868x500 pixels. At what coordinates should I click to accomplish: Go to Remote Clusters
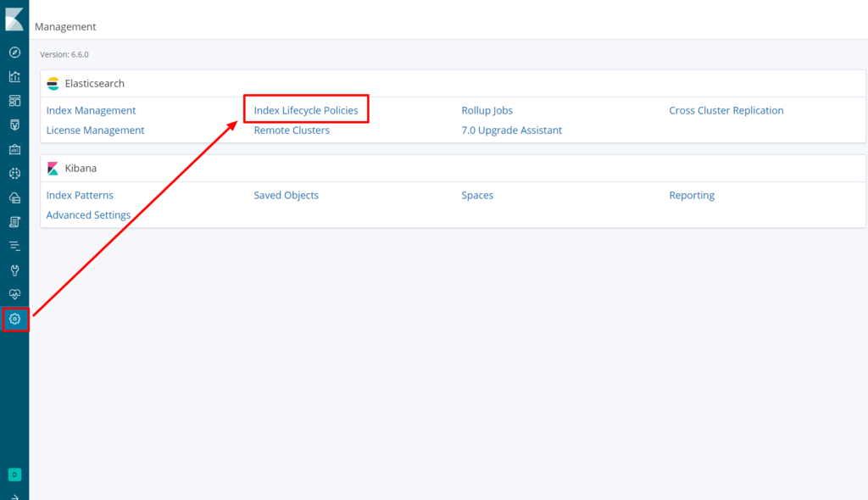(292, 131)
